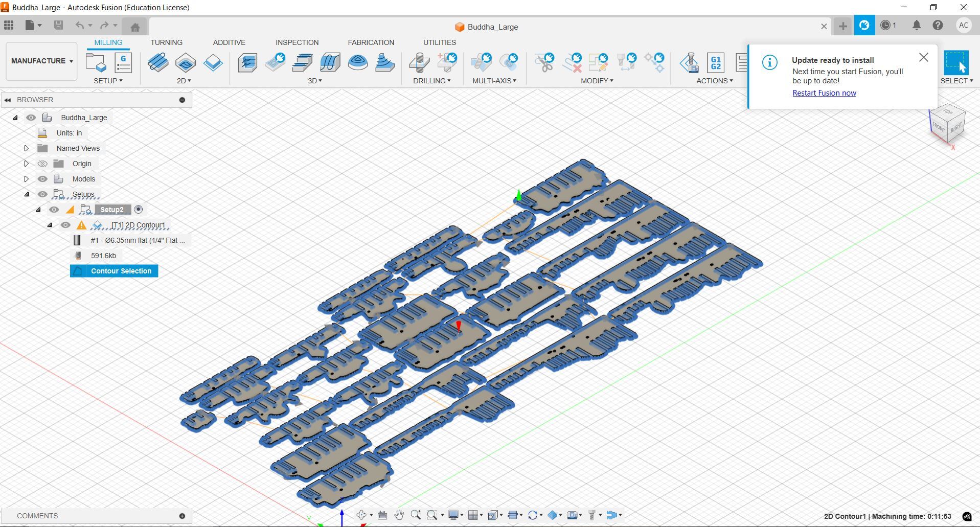Activate the Setup2 radio button
Image resolution: width=980 pixels, height=527 pixels.
pyautogui.click(x=139, y=210)
